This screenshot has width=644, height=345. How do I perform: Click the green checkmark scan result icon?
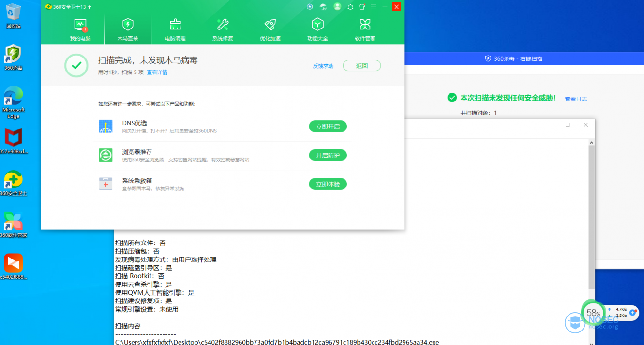(x=76, y=66)
